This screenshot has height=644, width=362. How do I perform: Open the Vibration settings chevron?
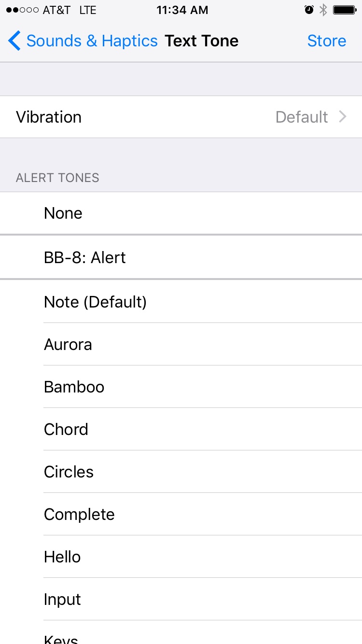tap(343, 117)
